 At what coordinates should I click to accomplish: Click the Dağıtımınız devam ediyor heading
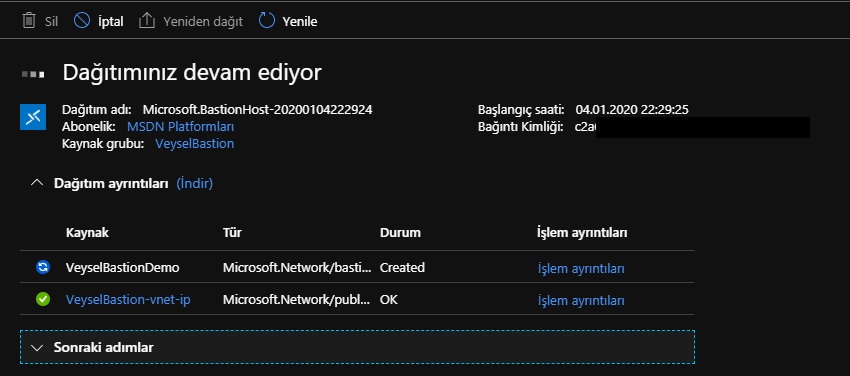click(192, 73)
